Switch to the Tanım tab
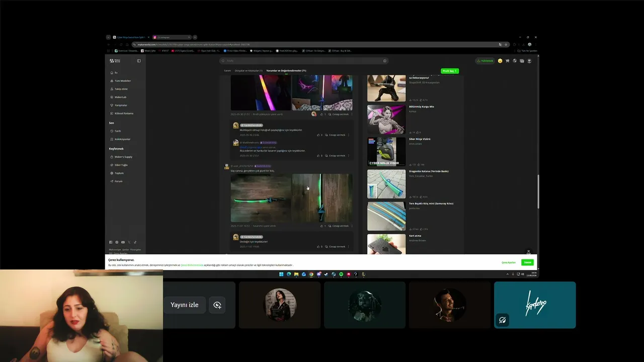 [227, 71]
